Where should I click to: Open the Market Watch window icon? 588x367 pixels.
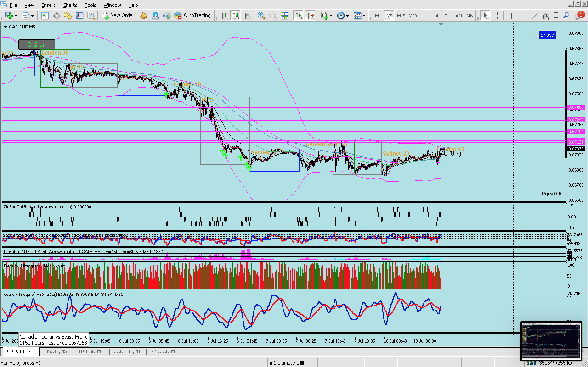pos(45,16)
